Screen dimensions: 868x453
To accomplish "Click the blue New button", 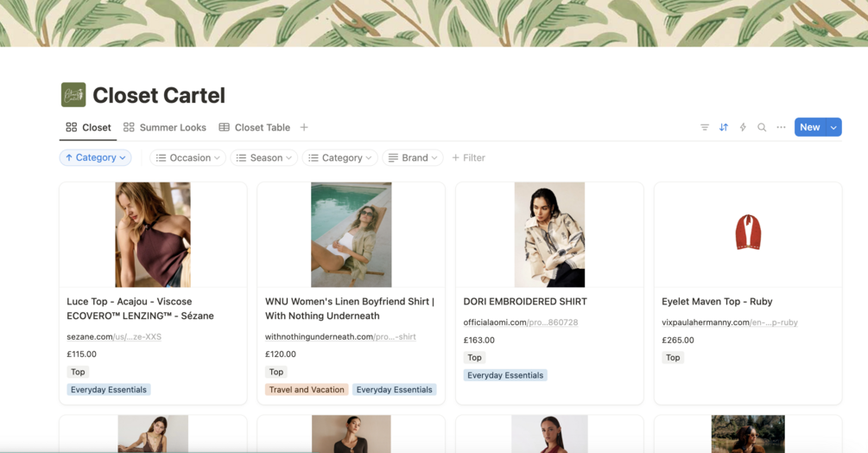I will click(810, 127).
